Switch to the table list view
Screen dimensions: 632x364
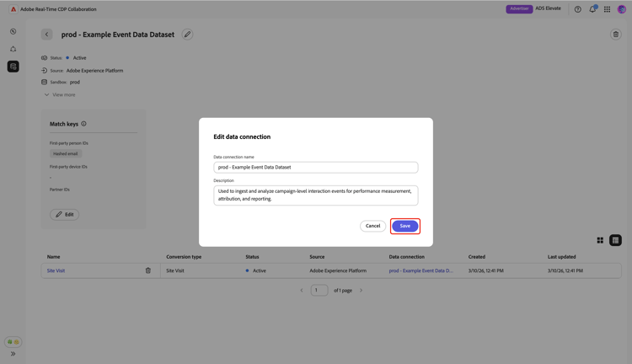pos(615,240)
